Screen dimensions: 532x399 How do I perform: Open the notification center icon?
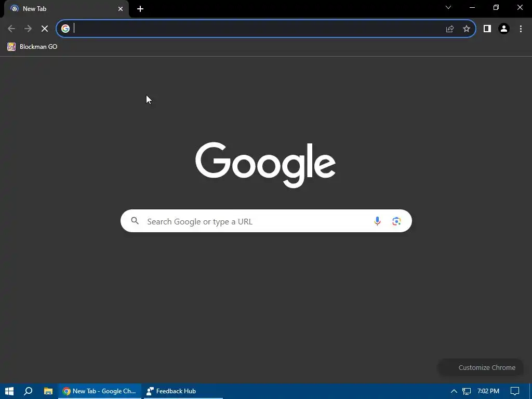coord(515,391)
